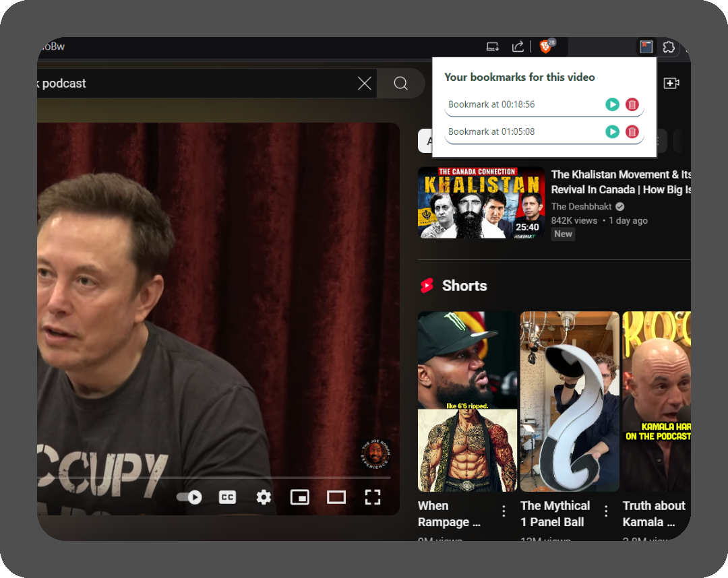Open options menu for Mythical Panel Ball short
Screen dimensions: 728x578
tap(606, 511)
